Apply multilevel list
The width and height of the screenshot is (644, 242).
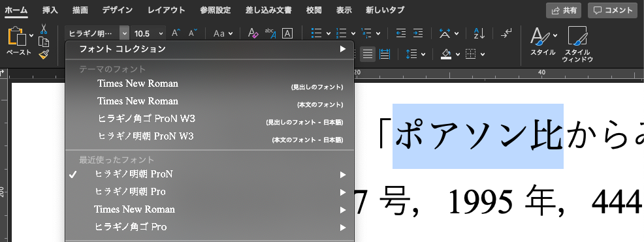pyautogui.click(x=366, y=33)
